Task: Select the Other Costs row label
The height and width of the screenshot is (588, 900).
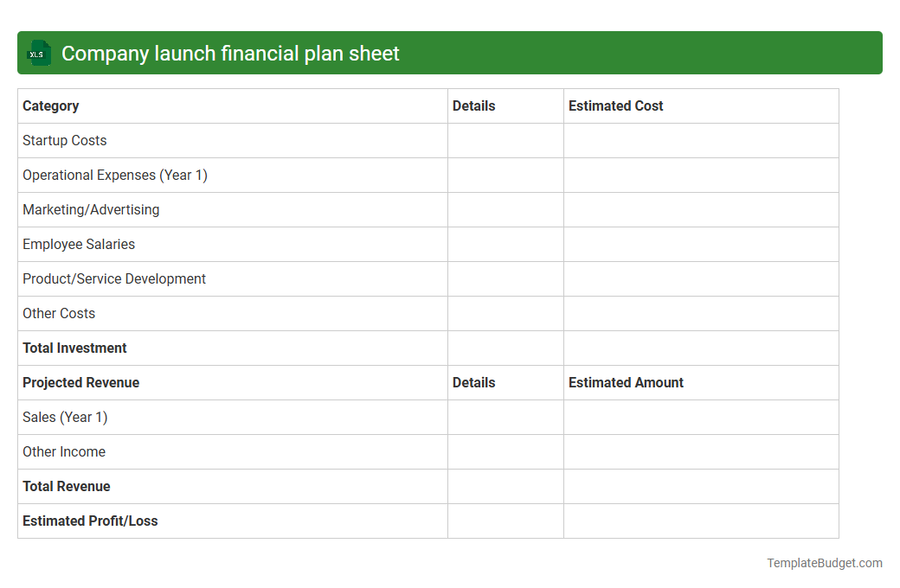Action: [59, 313]
